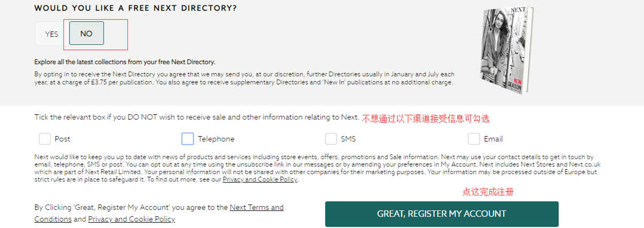Viewport: 644px width, 228px height.
Task: Click the 'Explore all the latest collections' text
Action: 125,62
